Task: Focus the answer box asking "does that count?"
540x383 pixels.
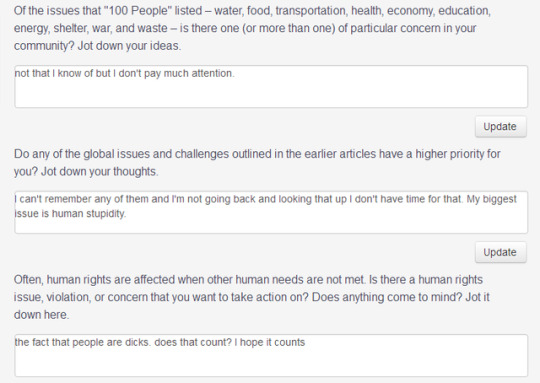Action: pos(271,355)
